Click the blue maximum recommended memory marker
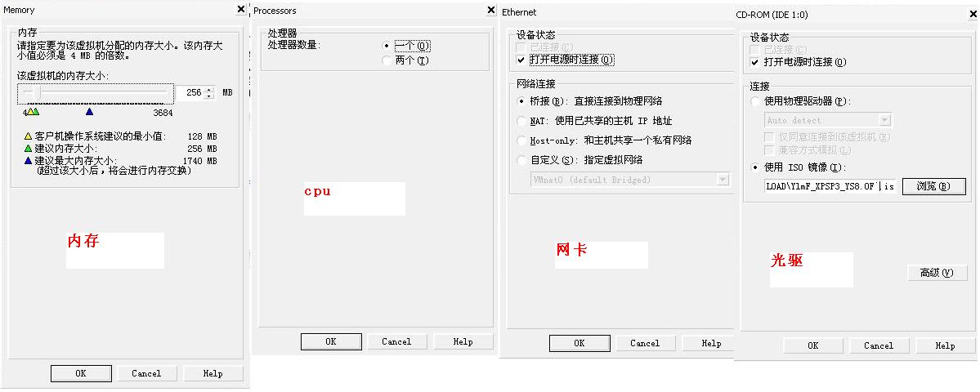 tap(89, 112)
